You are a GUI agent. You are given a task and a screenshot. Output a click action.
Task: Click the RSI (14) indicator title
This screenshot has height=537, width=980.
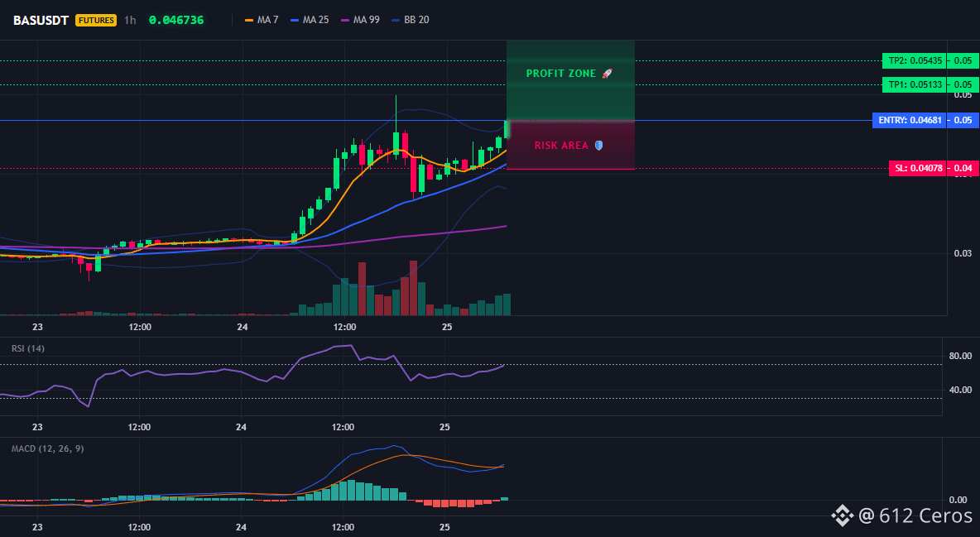pyautogui.click(x=28, y=348)
